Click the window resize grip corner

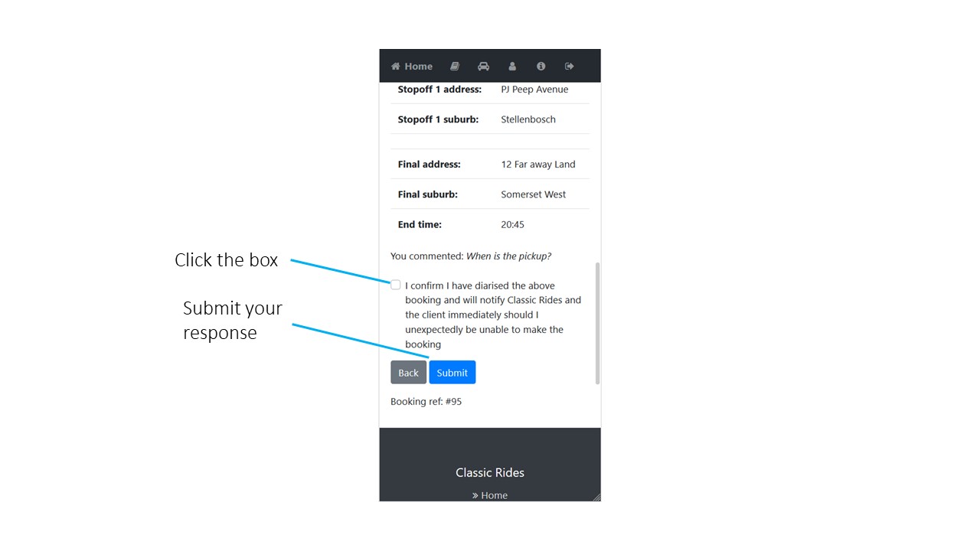(596, 497)
